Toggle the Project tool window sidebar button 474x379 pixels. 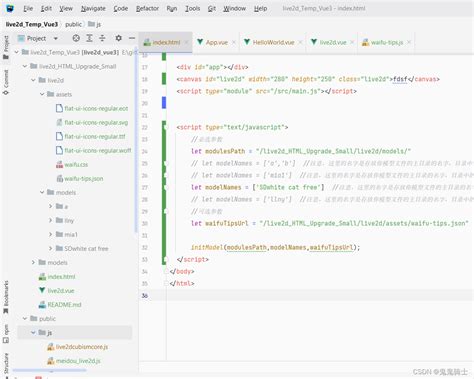click(x=6, y=48)
